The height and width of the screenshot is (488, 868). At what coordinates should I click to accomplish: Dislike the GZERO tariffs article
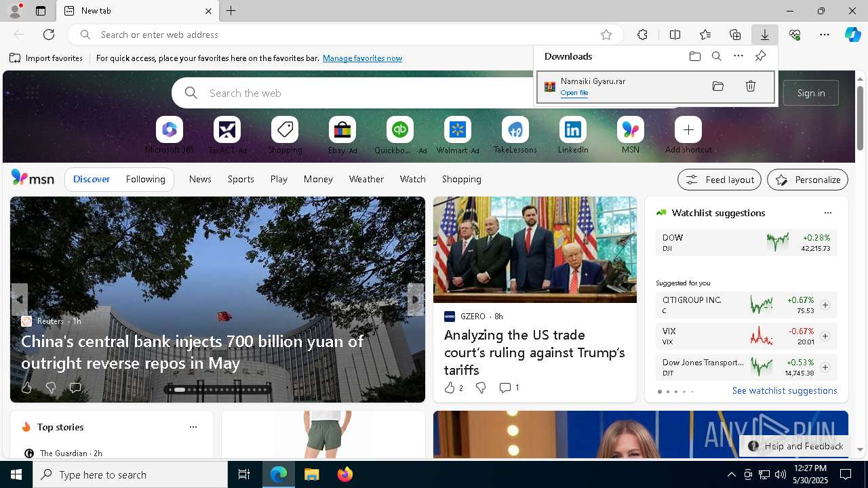pyautogui.click(x=481, y=388)
